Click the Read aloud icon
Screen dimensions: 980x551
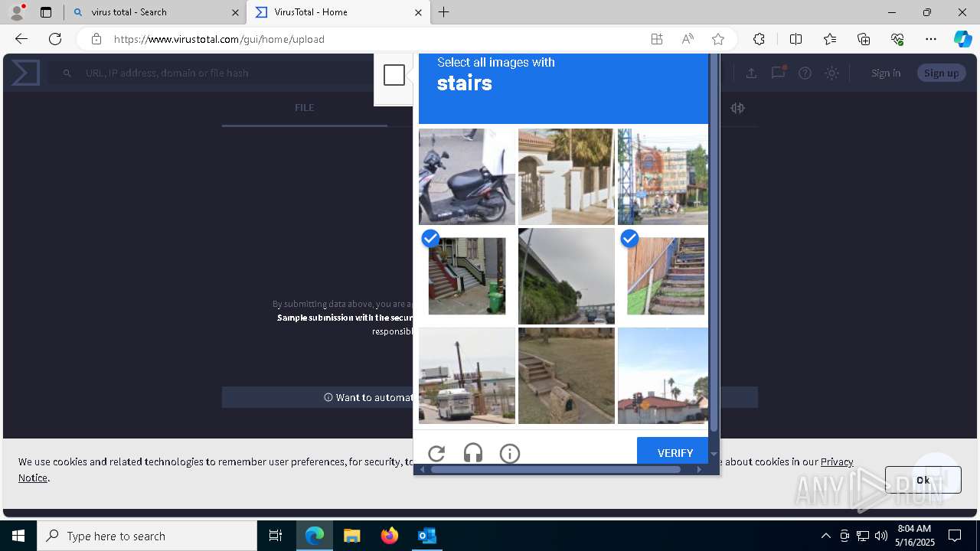688,39
